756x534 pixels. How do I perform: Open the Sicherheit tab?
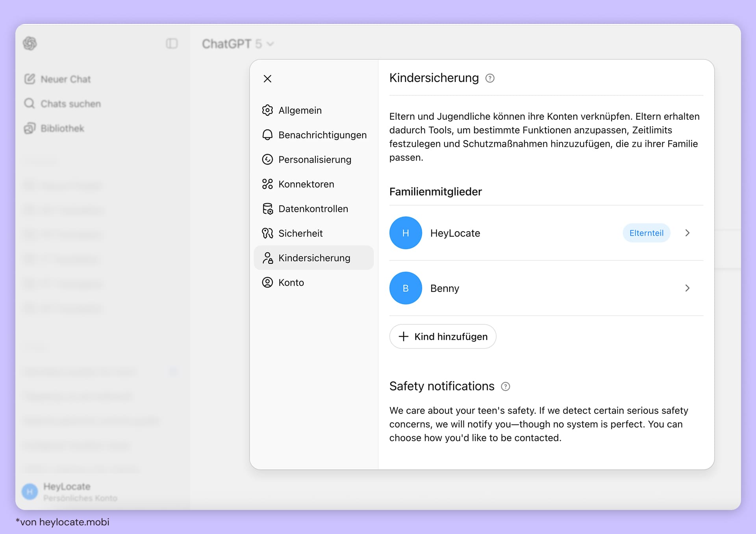(314, 233)
